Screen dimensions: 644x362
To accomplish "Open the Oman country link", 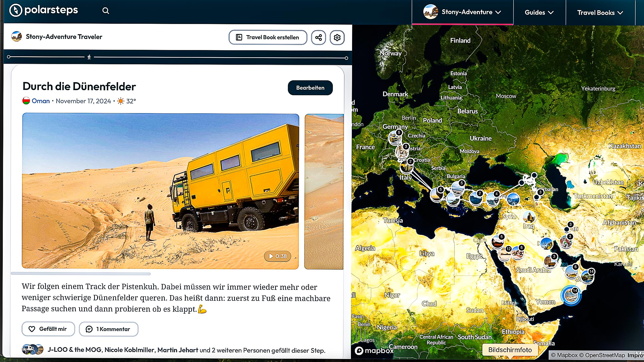I will (41, 101).
